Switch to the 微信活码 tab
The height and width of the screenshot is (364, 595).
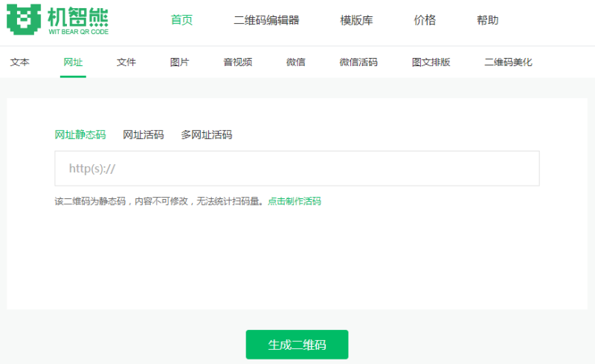(x=358, y=62)
